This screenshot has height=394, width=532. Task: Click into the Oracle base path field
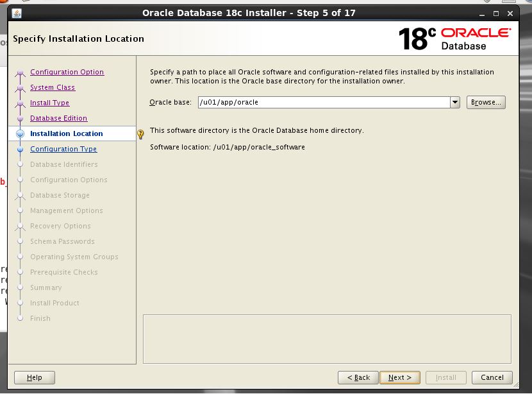(x=324, y=102)
